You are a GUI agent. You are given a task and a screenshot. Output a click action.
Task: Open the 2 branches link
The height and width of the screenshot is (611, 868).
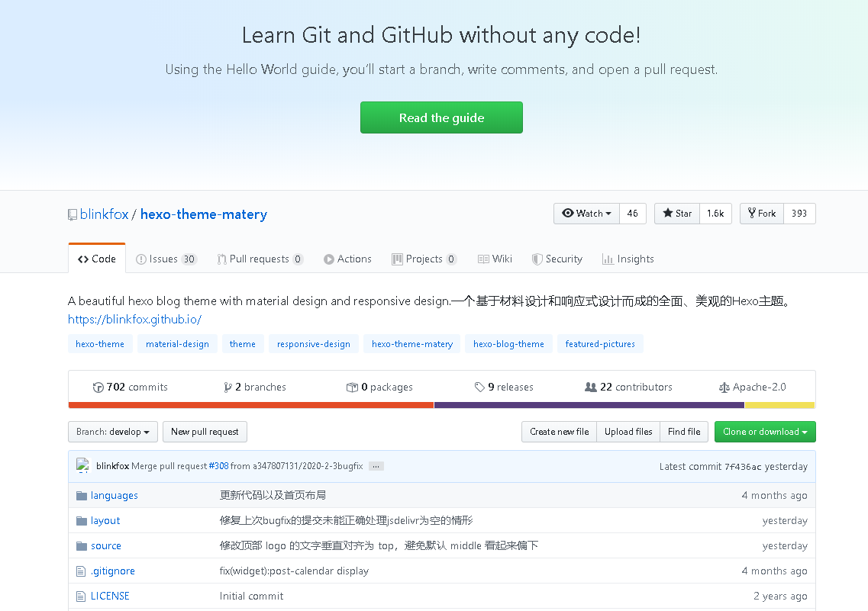pyautogui.click(x=255, y=387)
